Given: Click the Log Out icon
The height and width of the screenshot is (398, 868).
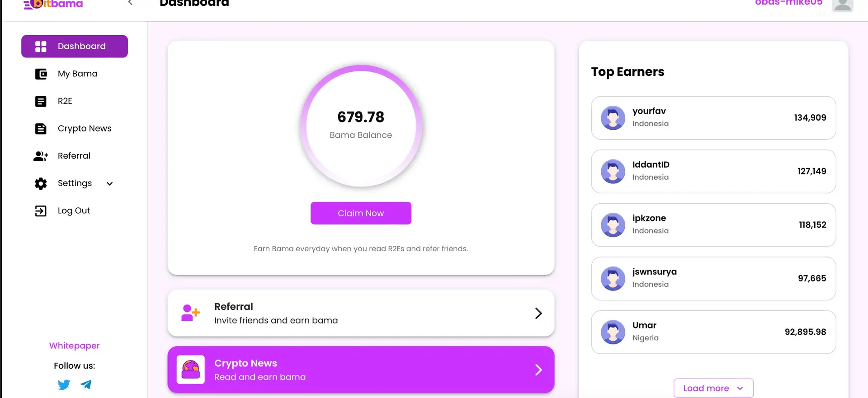Looking at the screenshot, I should [x=41, y=211].
